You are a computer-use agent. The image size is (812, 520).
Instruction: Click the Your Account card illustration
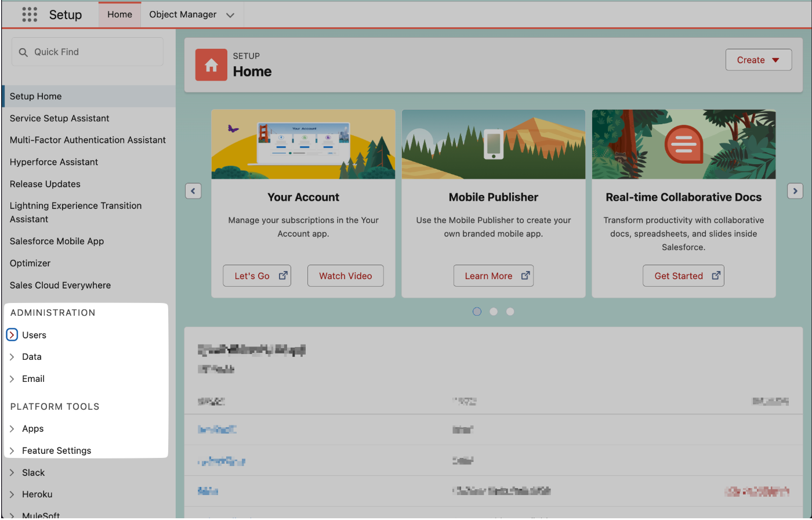click(303, 145)
